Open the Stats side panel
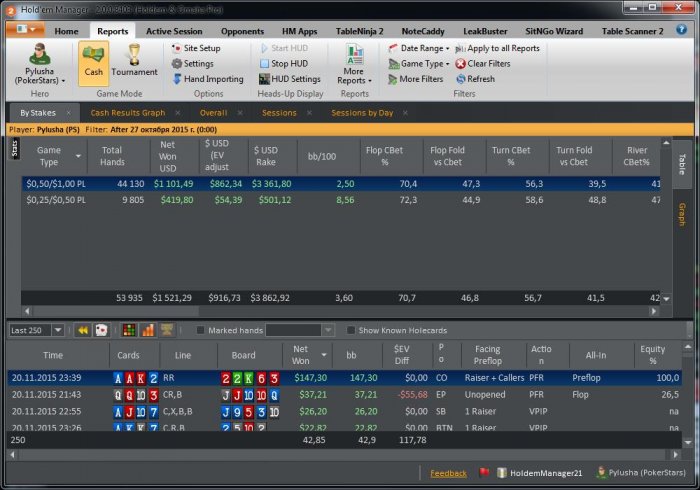 (x=14, y=148)
